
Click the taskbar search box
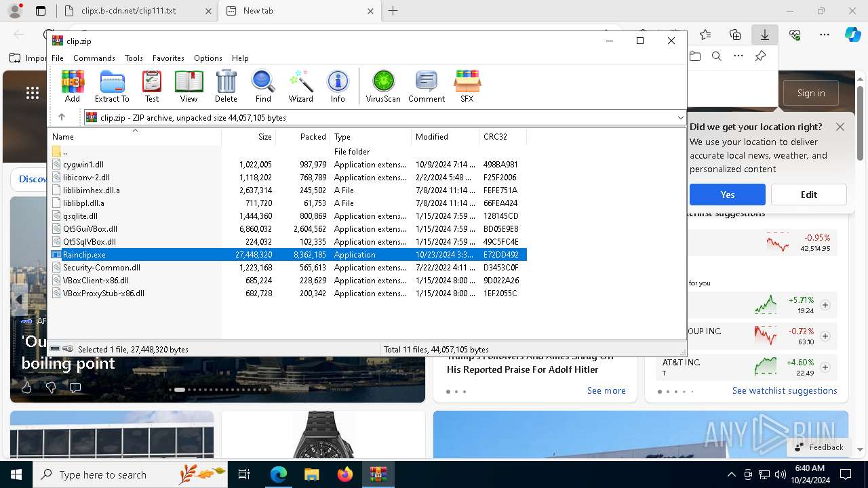(130, 474)
